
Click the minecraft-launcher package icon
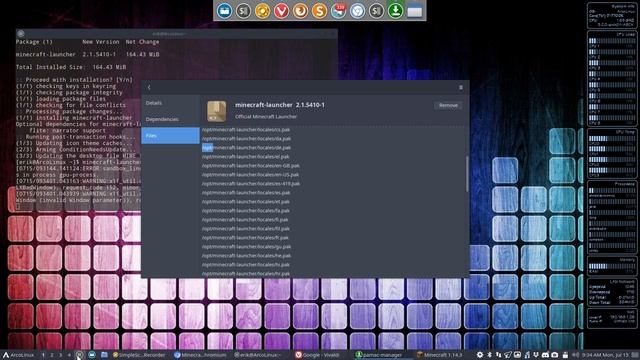click(216, 111)
